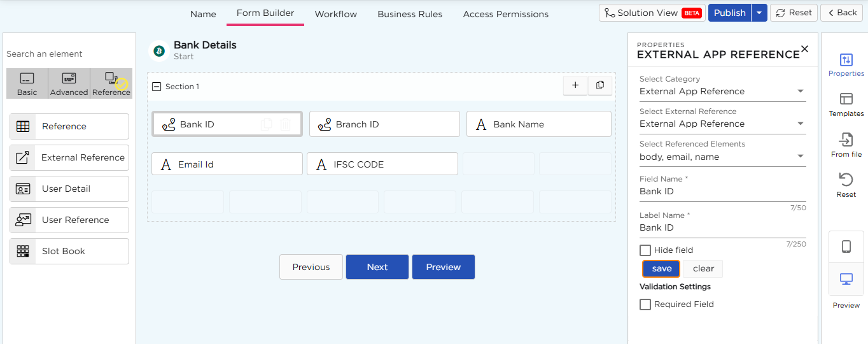Click the User Detail card icon
The width and height of the screenshot is (868, 344).
(23, 189)
